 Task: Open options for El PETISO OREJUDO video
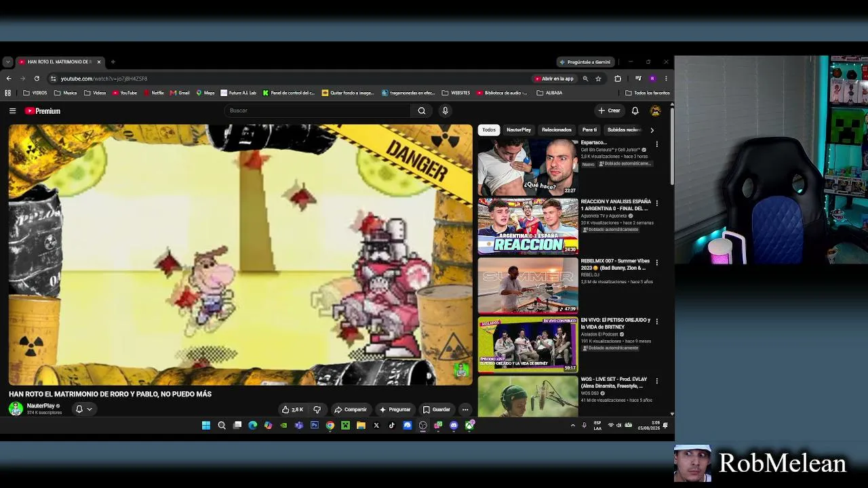tap(656, 321)
